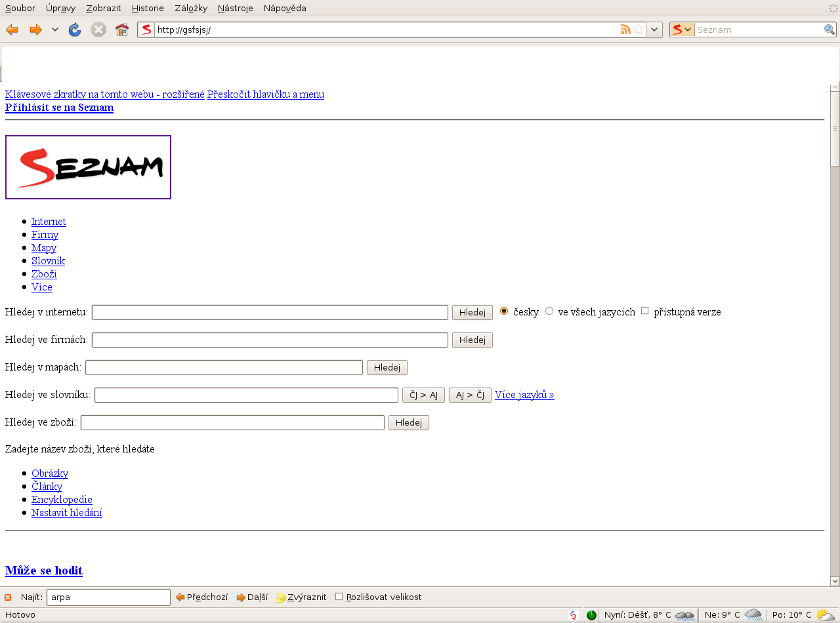Open the Mapy link
This screenshot has width=840, height=623.
44,248
